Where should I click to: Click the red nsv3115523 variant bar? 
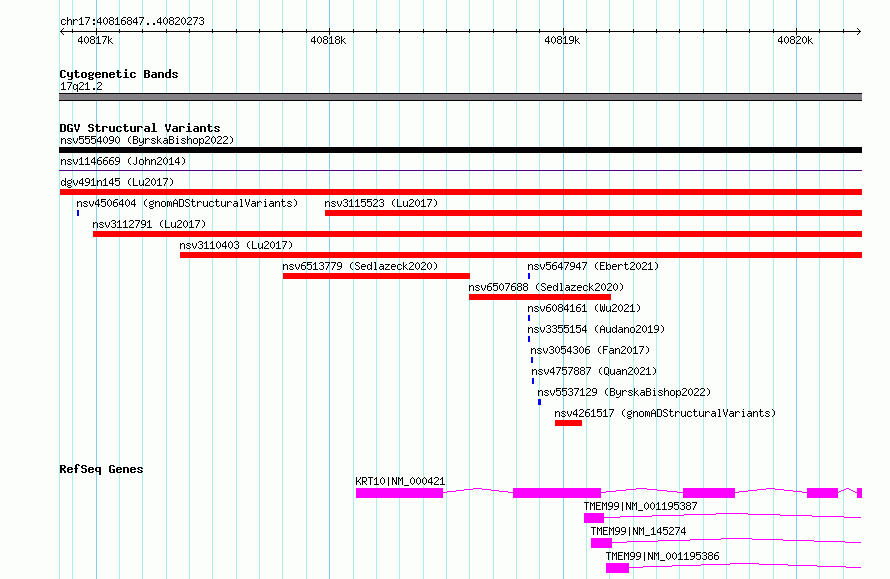click(594, 213)
